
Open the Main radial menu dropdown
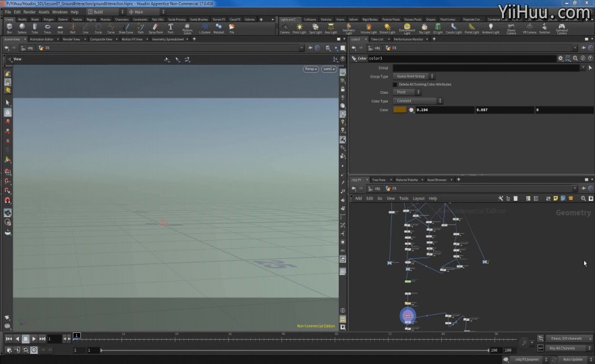[146, 11]
